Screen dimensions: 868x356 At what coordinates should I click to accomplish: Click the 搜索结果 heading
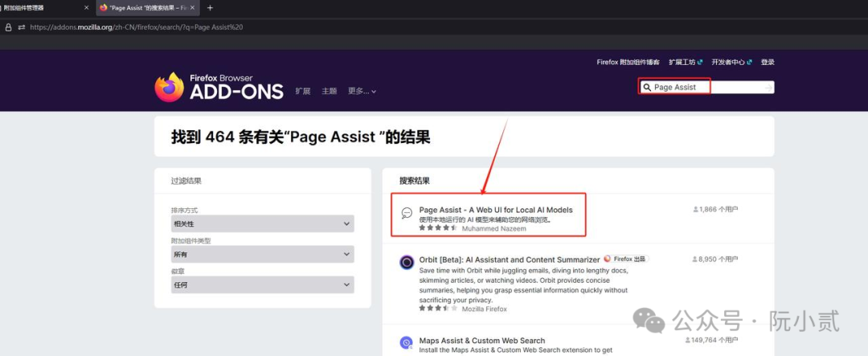point(415,181)
